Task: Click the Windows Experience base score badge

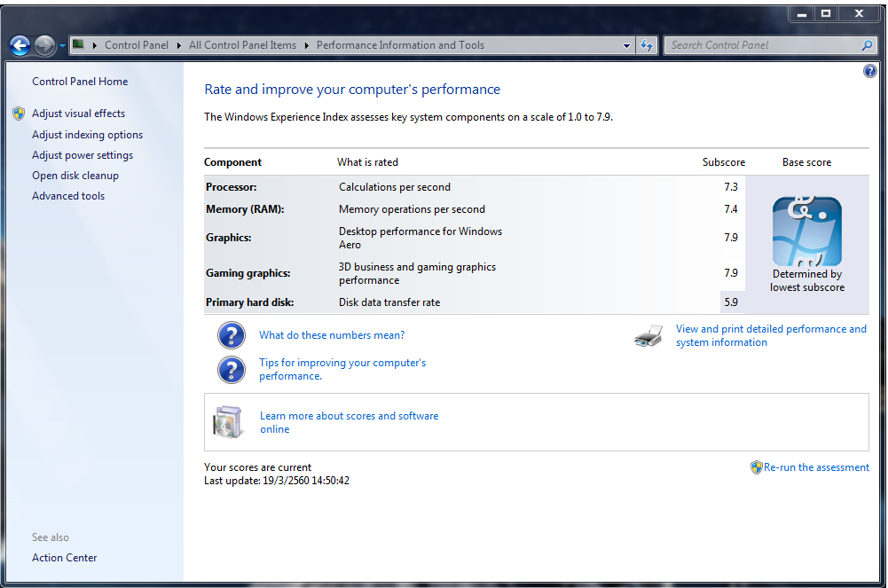Action: point(806,231)
